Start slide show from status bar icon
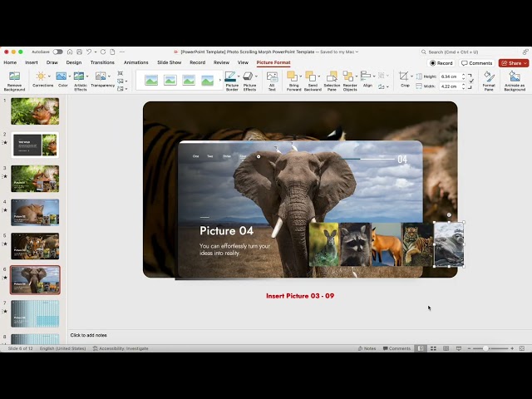The height and width of the screenshot is (399, 532). pos(459,348)
